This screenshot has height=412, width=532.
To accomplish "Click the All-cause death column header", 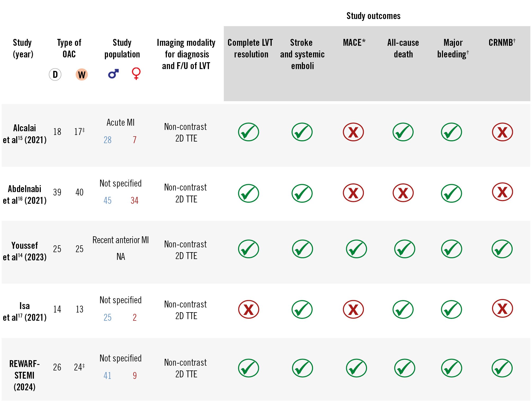I will pyautogui.click(x=403, y=48).
